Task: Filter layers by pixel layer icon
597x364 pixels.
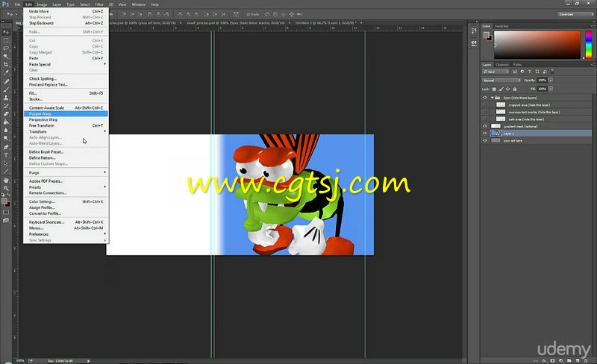Action: 515,72
